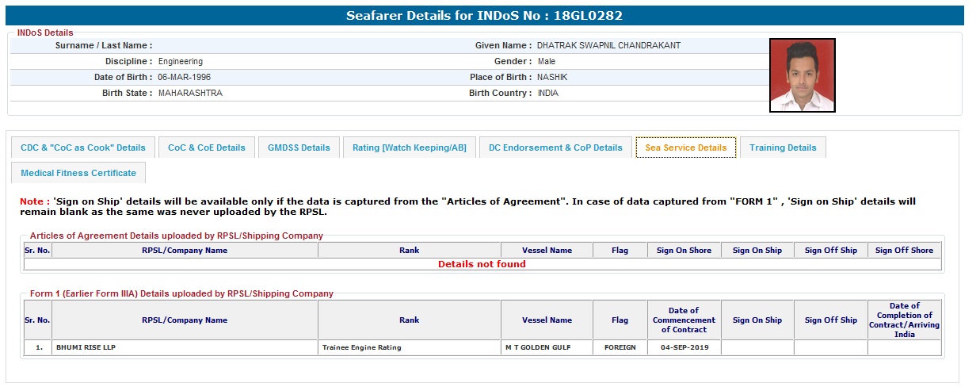The height and width of the screenshot is (387, 980).
Task: Open the CDC & "CoC as Cook" Details tab
Action: 83,148
